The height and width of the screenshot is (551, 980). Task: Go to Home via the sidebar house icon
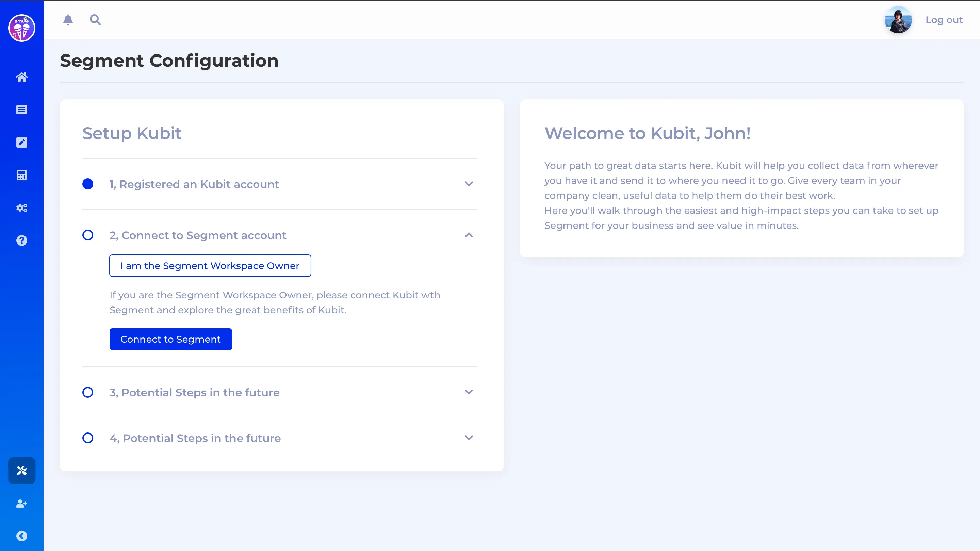[22, 77]
